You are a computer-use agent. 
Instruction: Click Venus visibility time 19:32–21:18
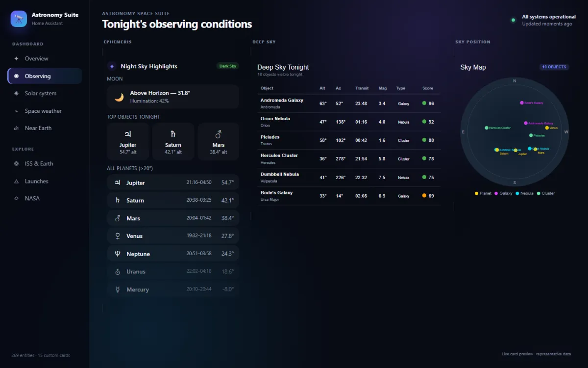(199, 236)
